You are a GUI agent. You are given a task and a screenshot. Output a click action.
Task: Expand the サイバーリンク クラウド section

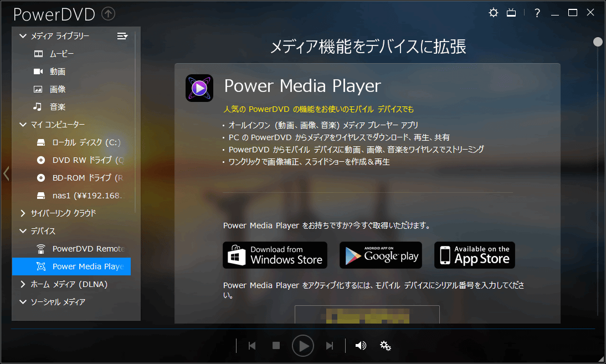(23, 213)
